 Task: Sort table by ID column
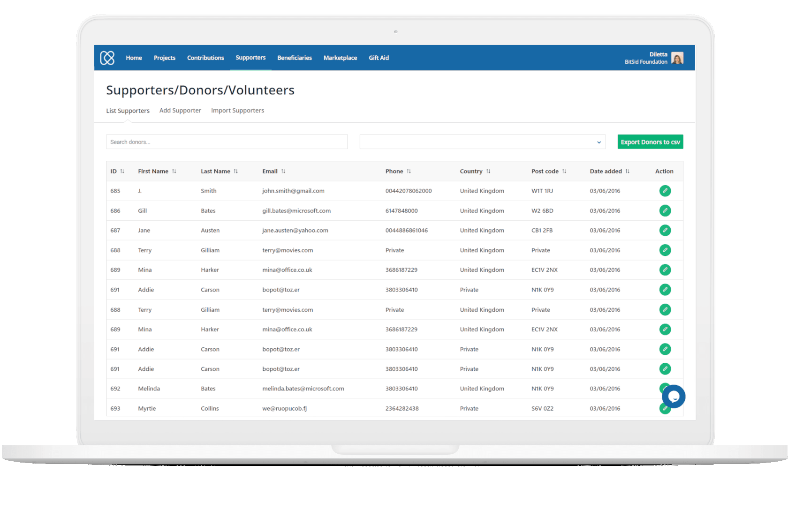tap(122, 172)
